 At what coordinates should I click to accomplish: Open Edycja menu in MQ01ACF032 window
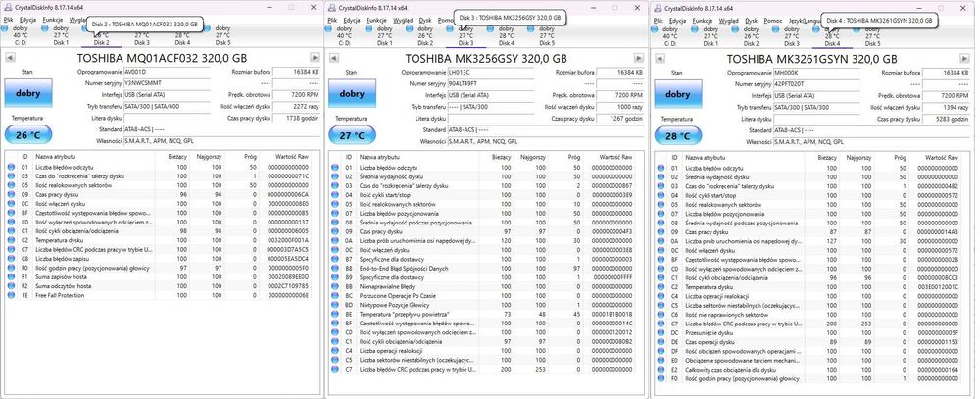[x=27, y=20]
